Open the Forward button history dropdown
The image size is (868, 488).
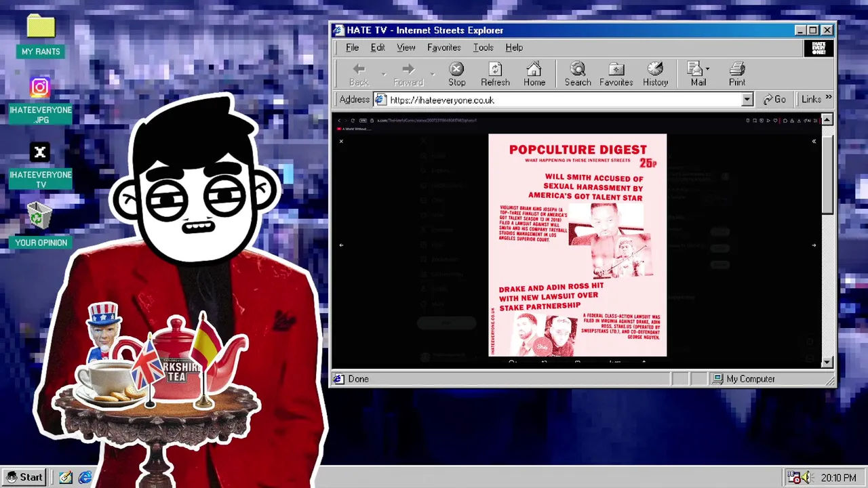click(433, 73)
